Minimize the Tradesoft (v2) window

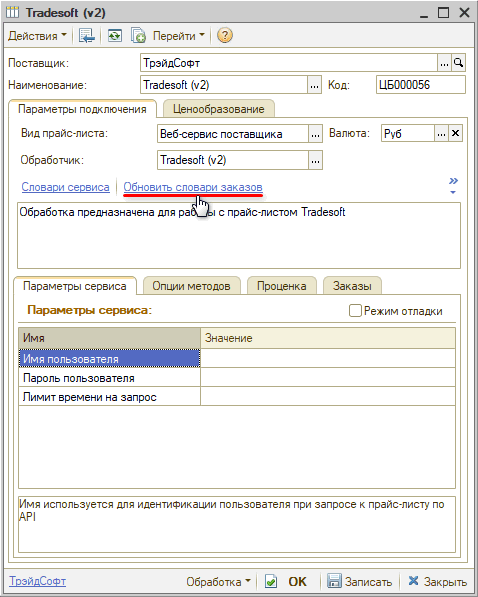click(424, 13)
